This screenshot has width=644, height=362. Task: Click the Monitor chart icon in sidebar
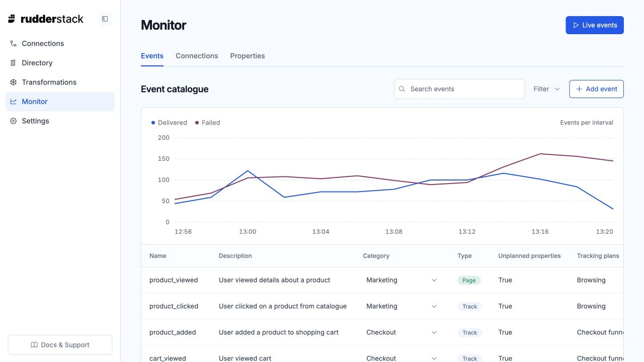click(x=14, y=102)
